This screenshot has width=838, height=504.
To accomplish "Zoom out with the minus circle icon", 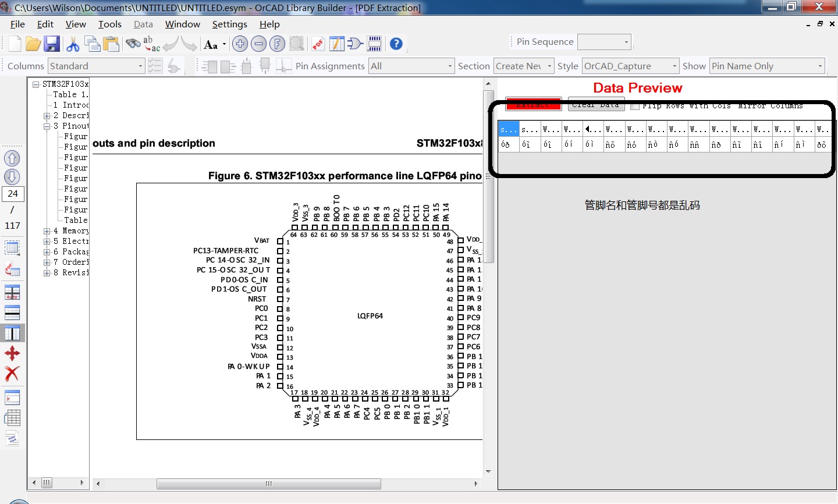I will tap(259, 44).
